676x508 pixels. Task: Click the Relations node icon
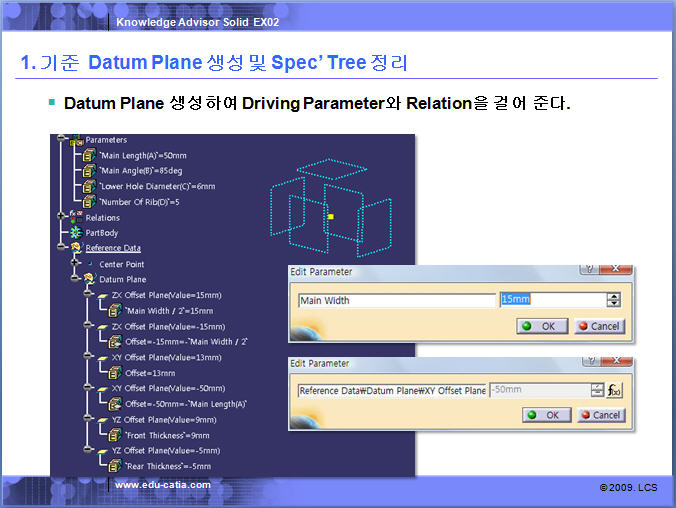coord(75,217)
